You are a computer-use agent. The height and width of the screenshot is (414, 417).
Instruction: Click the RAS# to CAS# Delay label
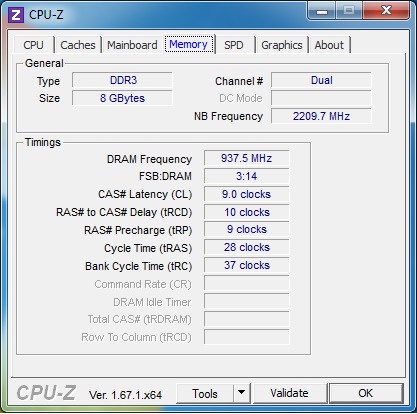click(124, 212)
